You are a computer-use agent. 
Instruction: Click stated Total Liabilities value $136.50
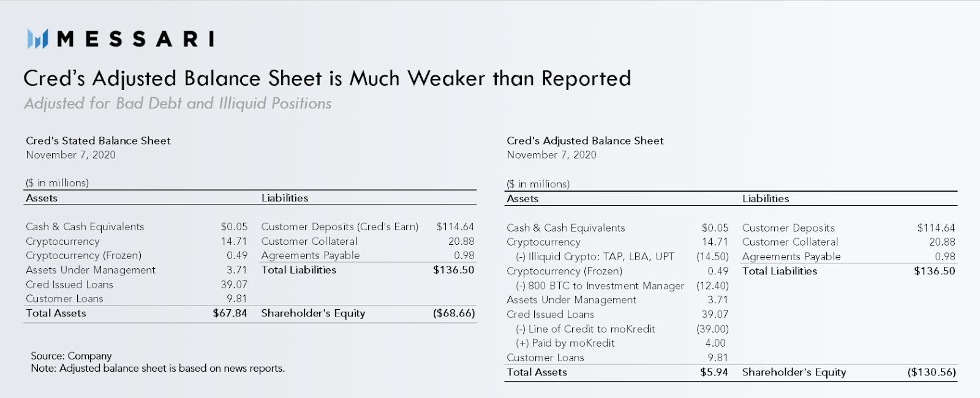point(454,269)
